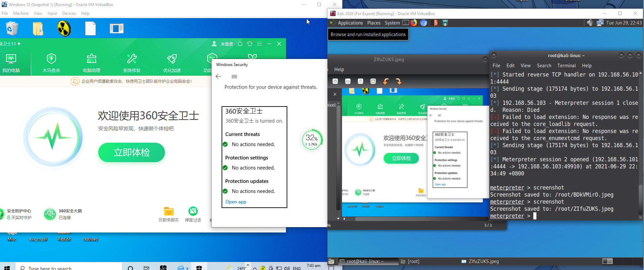
Task: Click Kali volume speaker icon
Action: point(590,23)
